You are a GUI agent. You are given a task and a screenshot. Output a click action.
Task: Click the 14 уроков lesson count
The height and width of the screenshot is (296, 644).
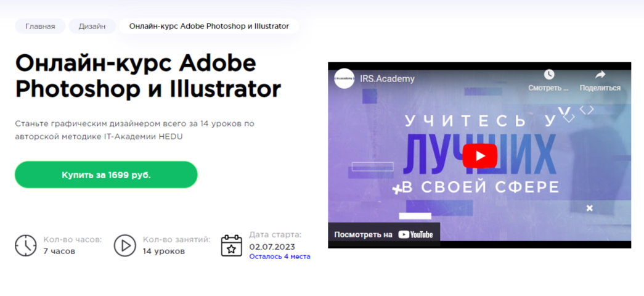pyautogui.click(x=164, y=251)
